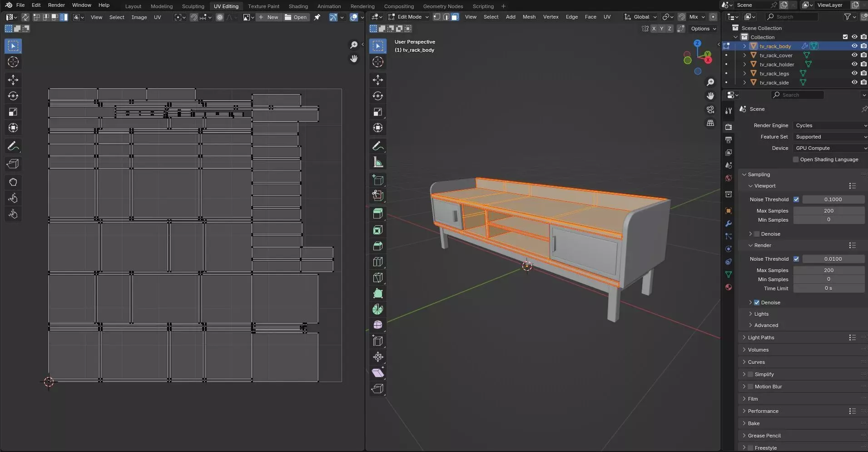The image size is (868, 452).
Task: Expand tv_rack_holder in outliner
Action: 744,64
